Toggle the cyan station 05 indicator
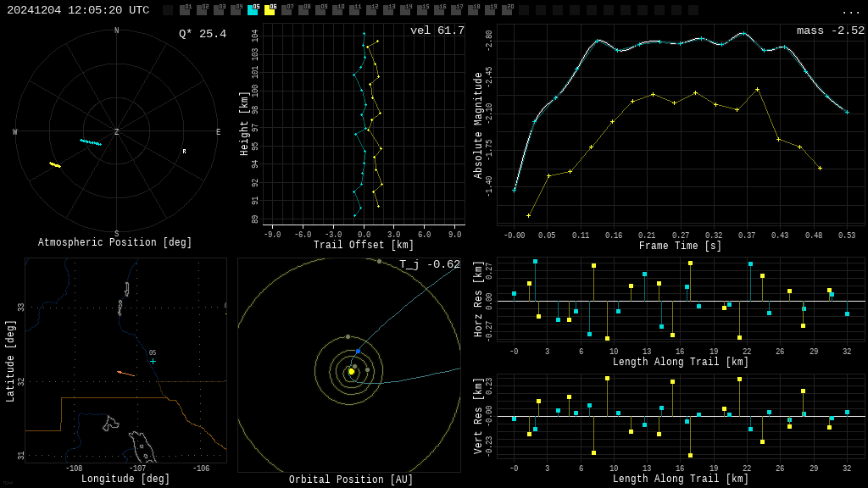Screen dimensions: 868x488 [x=253, y=10]
